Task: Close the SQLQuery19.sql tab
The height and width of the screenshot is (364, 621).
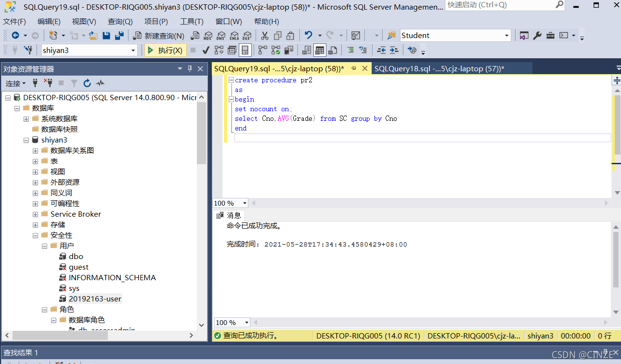Action: [364, 69]
